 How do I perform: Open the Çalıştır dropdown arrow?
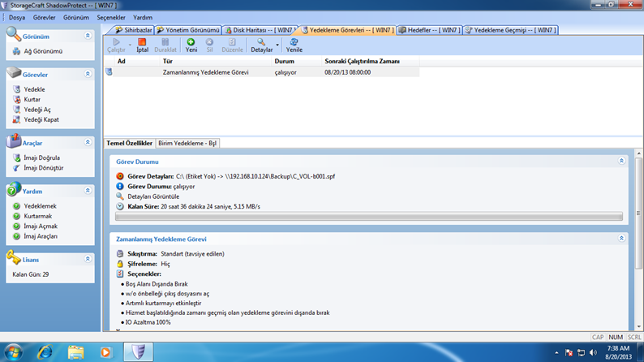click(130, 45)
